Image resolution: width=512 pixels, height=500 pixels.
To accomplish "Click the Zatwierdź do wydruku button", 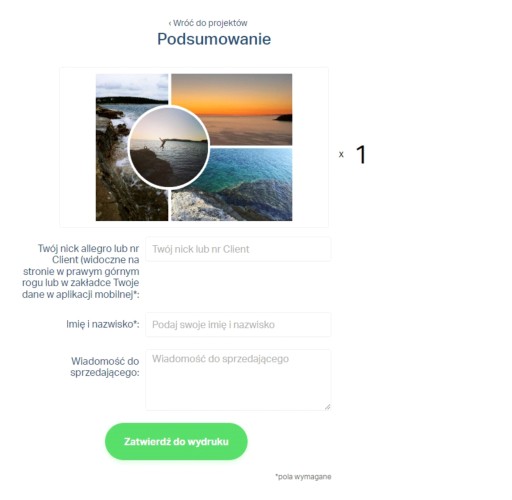I will [176, 441].
